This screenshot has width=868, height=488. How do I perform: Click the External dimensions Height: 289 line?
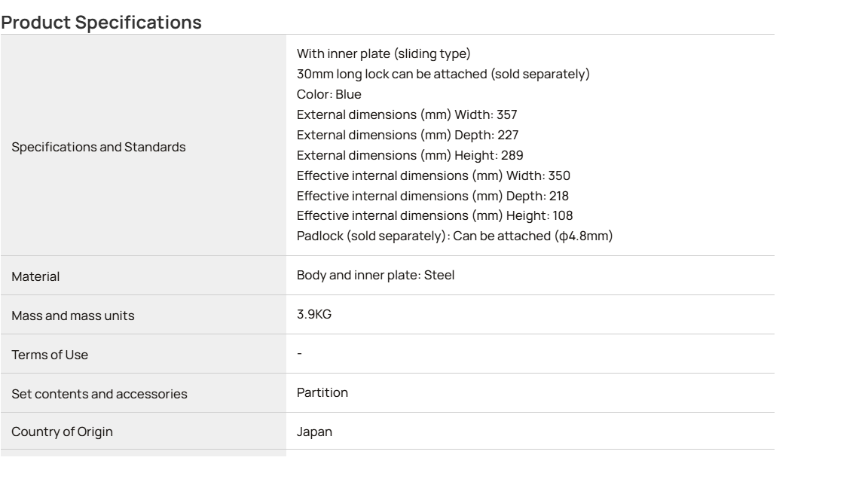click(410, 155)
